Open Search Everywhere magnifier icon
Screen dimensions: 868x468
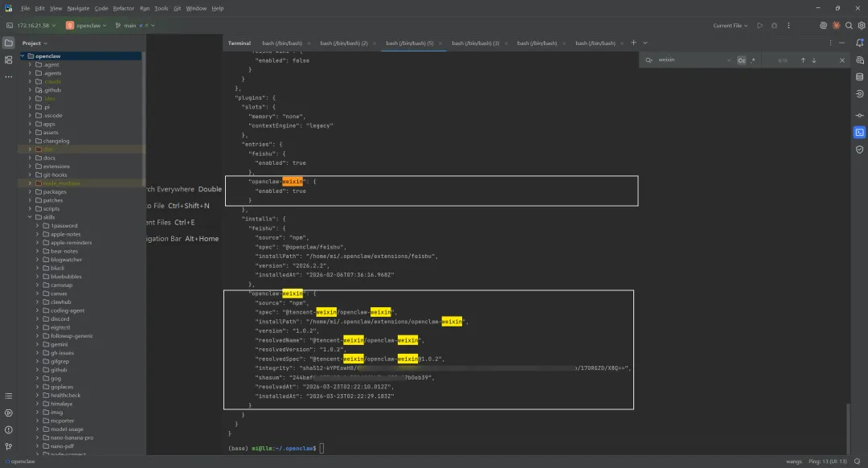(849, 26)
